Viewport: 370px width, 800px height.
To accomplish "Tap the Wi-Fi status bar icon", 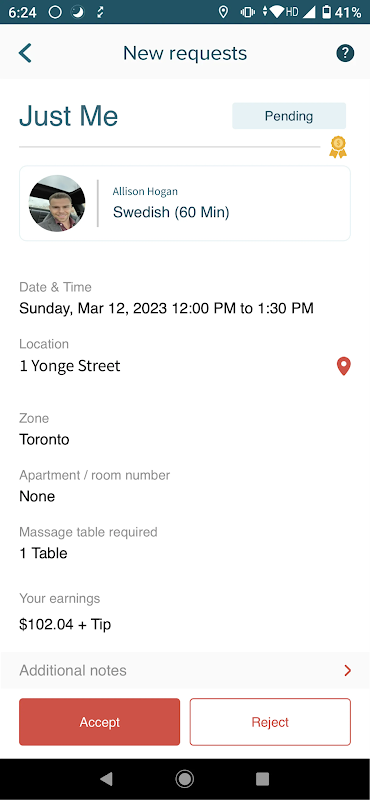I will tap(277, 12).
